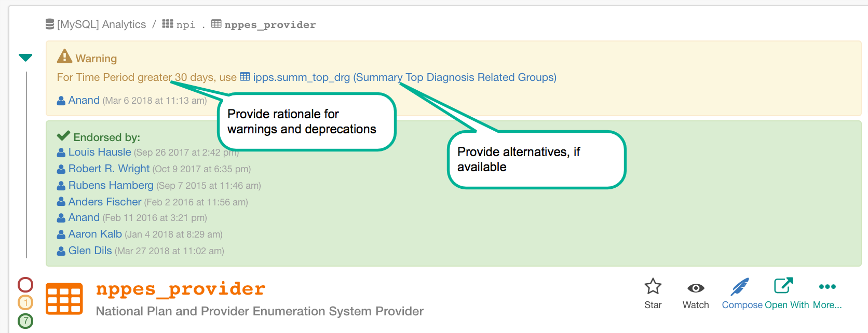Open Louis Hausle's profile
868x333 pixels.
100,152
